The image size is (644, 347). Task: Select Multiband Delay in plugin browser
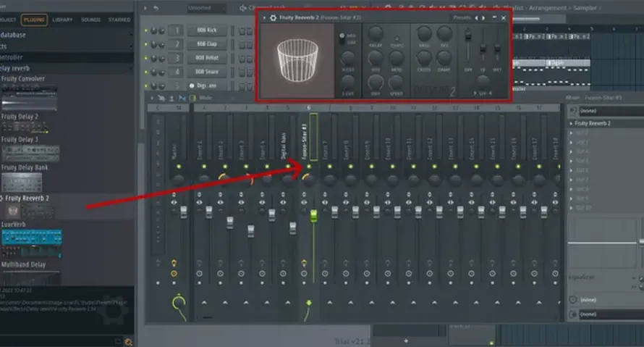coord(23,264)
